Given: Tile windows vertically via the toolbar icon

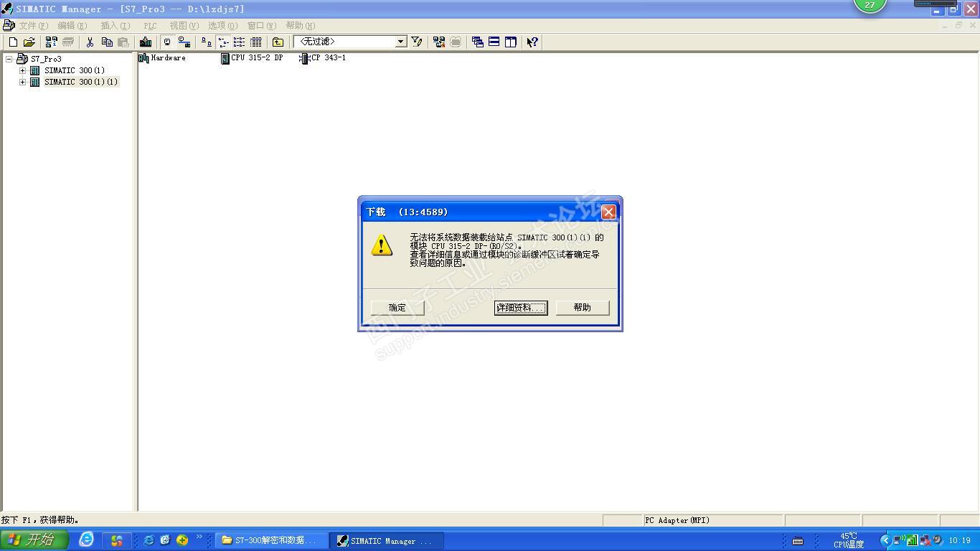Looking at the screenshot, I should (511, 42).
